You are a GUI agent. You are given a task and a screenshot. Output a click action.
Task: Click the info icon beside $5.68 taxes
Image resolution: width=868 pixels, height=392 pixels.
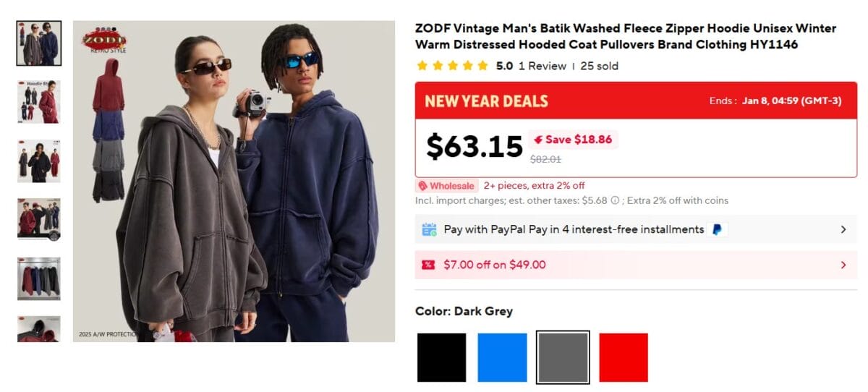click(615, 200)
